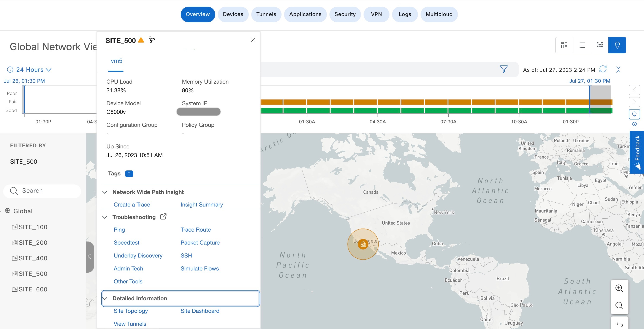Collapse the Detailed Information section

click(105, 298)
